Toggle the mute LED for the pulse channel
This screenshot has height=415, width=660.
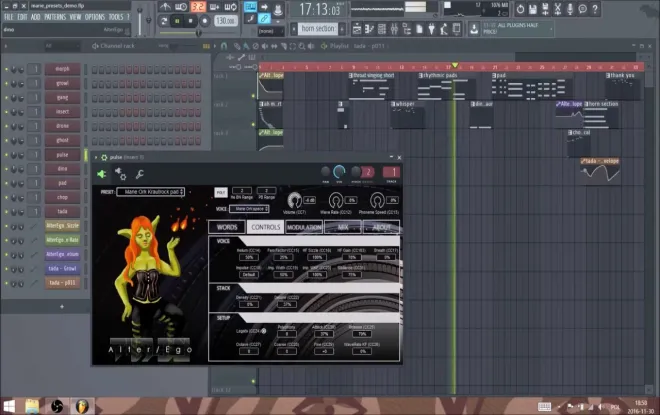pyautogui.click(x=6, y=155)
